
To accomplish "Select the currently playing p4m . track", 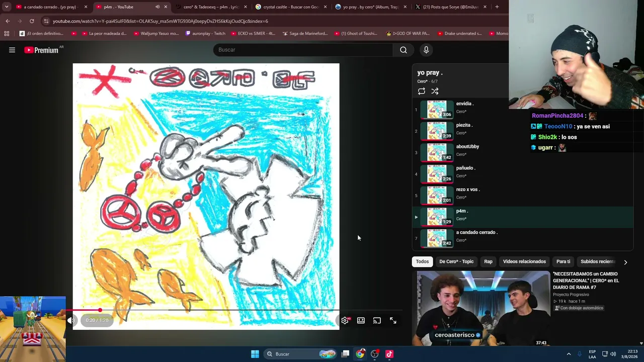I will tap(522, 217).
